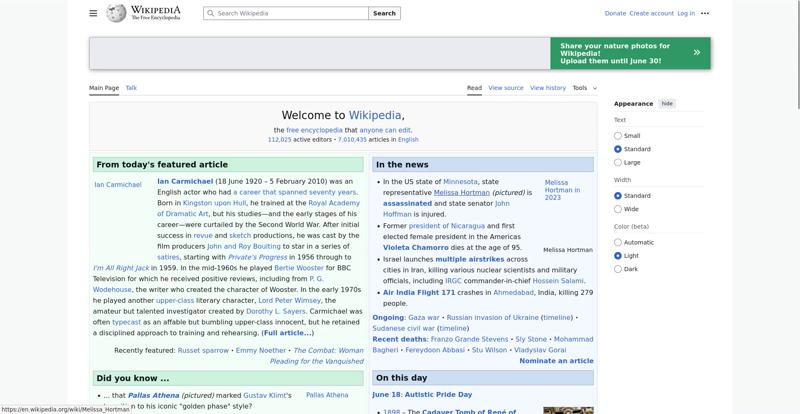Open Dorothy L. Sayers link
The width and height of the screenshot is (800, 414).
click(x=276, y=311)
